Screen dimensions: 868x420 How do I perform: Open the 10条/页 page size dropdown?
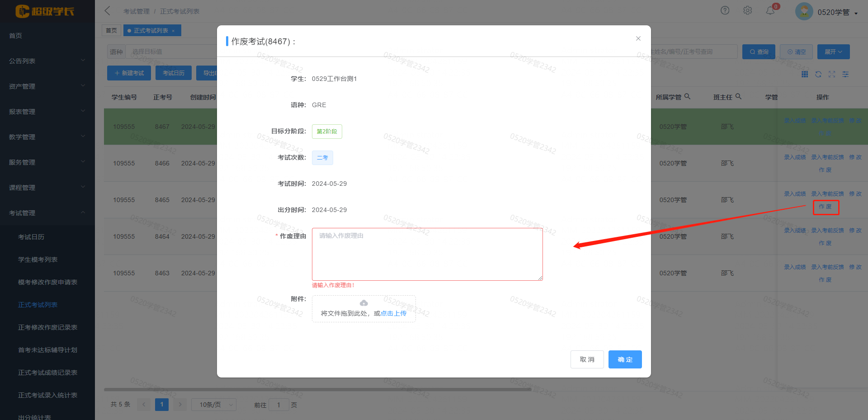pos(214,405)
